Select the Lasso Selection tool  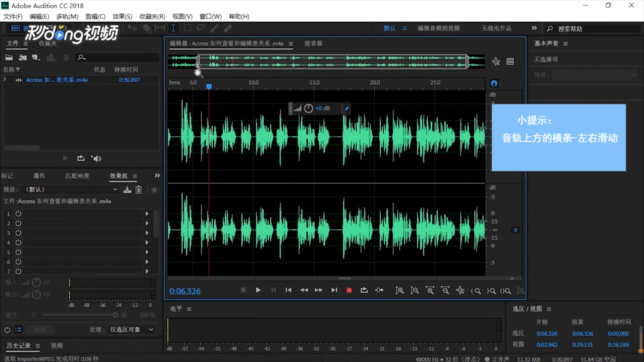pyautogui.click(x=201, y=28)
